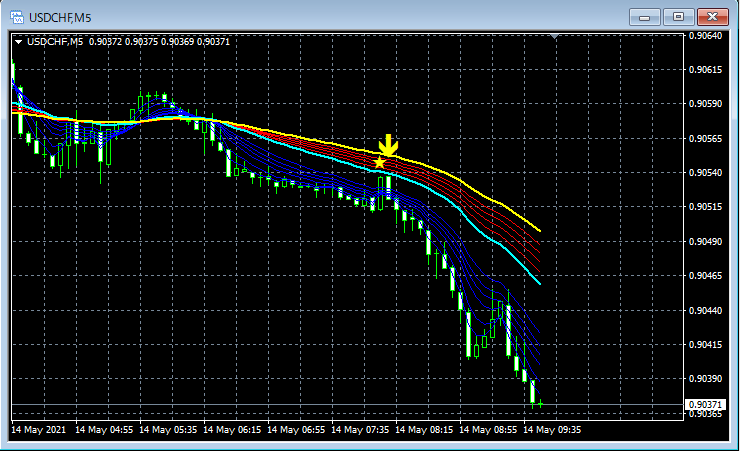
Task: Close the USDCHF,M5 chart window
Action: tap(713, 17)
